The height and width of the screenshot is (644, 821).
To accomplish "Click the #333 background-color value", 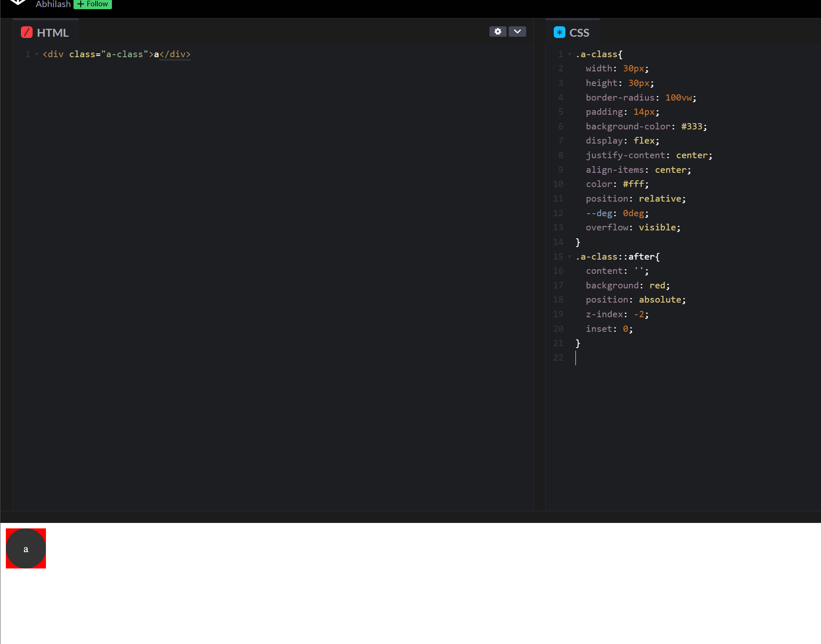I will coord(691,126).
